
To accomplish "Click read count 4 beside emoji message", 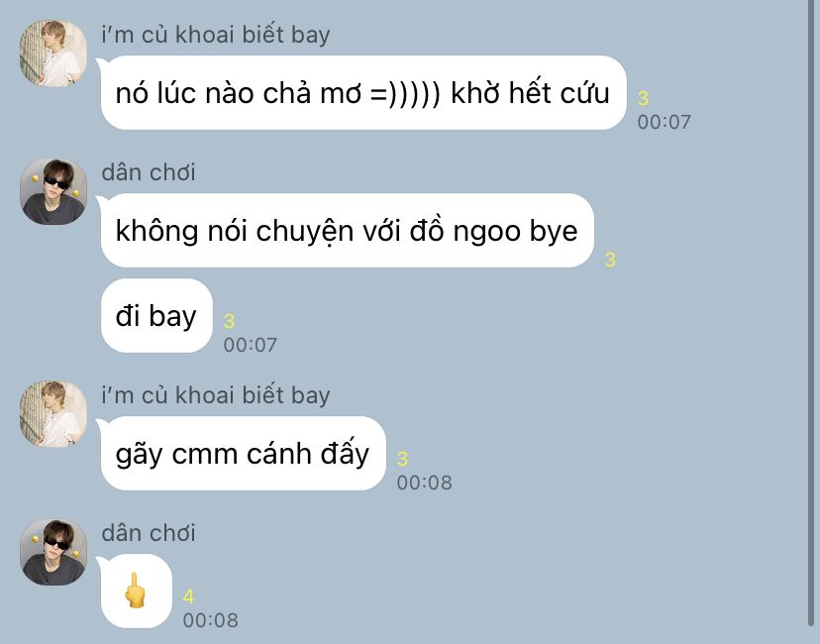I will tap(188, 596).
